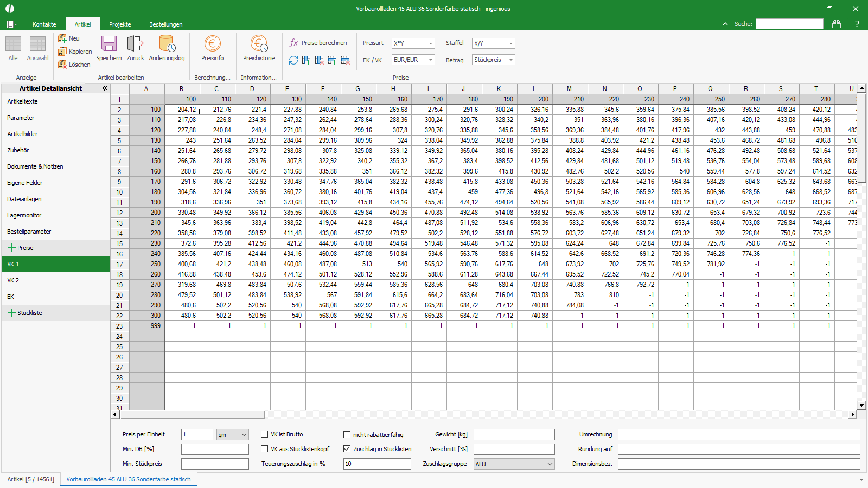The height and width of the screenshot is (488, 868).
Task: Select the Vorbaurollladen 45 ALU bottom tab
Action: pyautogui.click(x=129, y=479)
